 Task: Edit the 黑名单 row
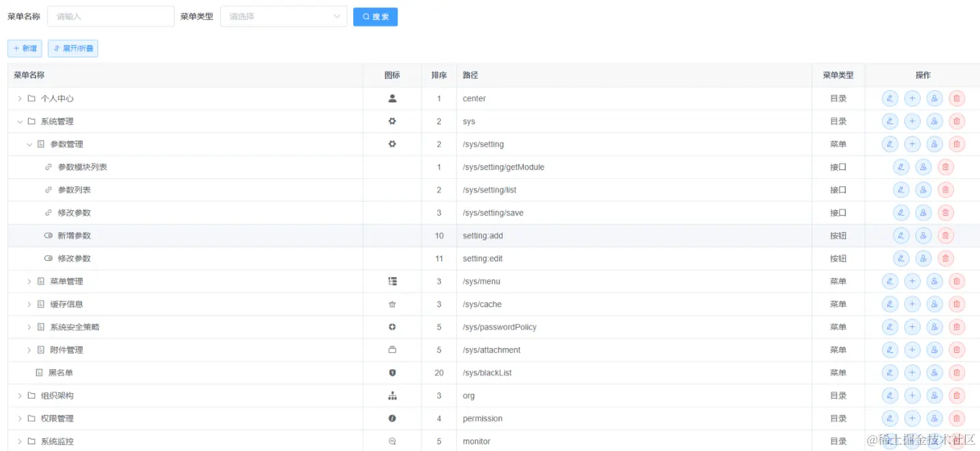tap(890, 373)
